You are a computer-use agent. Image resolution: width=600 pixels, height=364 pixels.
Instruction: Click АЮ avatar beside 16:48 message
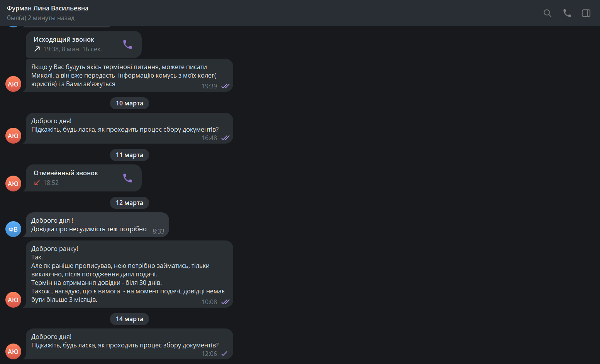coord(13,135)
